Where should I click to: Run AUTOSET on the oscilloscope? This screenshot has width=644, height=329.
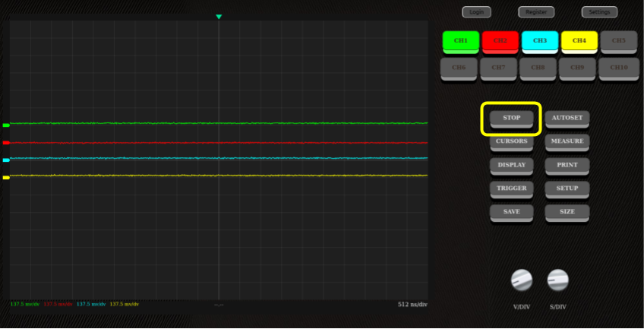click(x=567, y=119)
